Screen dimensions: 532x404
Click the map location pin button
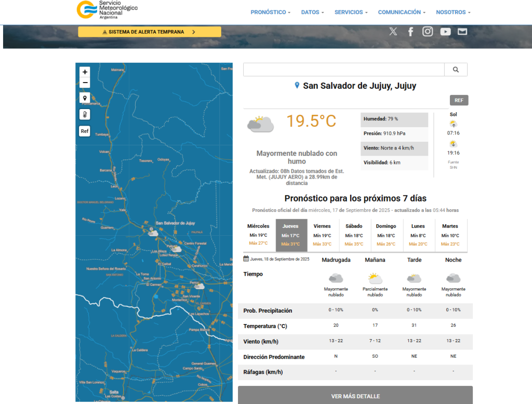(85, 98)
